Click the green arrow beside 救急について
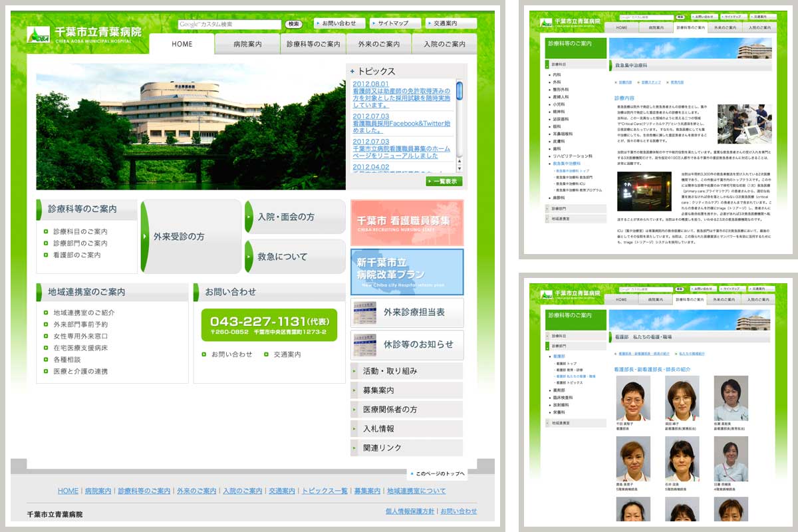The height and width of the screenshot is (532, 798). click(249, 257)
